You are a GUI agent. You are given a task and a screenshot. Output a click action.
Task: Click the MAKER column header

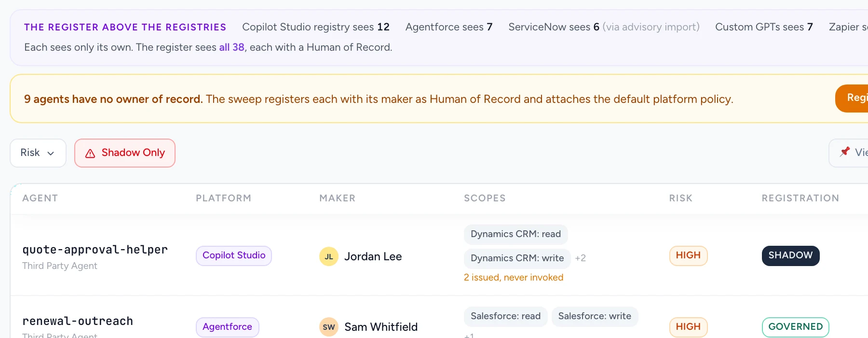(x=337, y=198)
